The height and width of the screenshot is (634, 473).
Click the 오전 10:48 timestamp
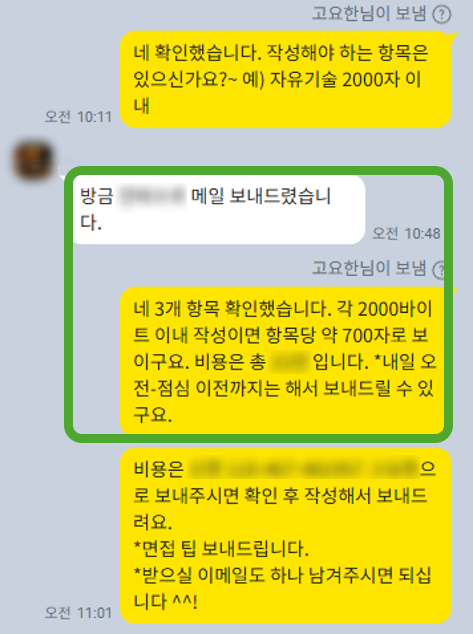click(406, 233)
